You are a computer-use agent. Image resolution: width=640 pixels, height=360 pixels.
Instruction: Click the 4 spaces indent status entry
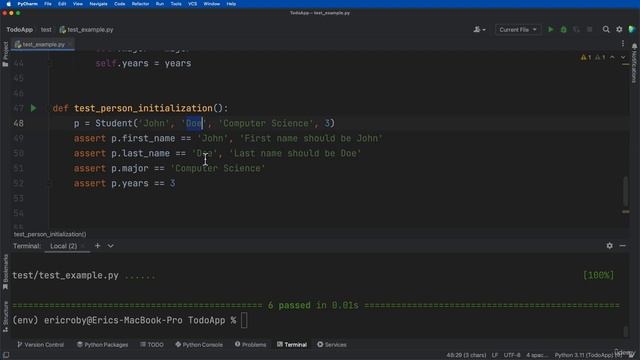pyautogui.click(x=536, y=355)
